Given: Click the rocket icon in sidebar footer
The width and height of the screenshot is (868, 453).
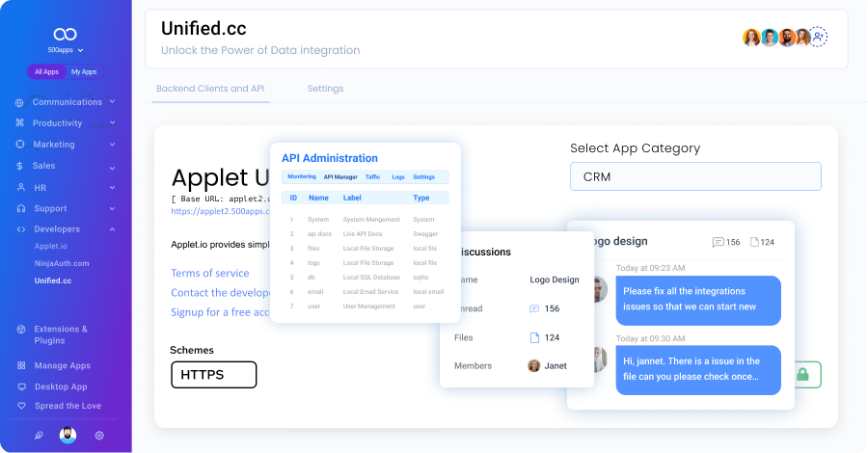Looking at the screenshot, I should click(x=39, y=436).
